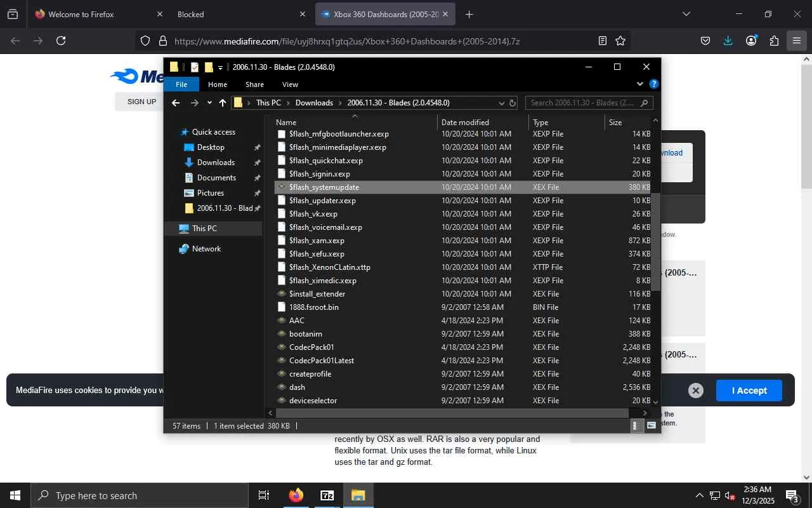Image resolution: width=812 pixels, height=508 pixels.
Task: Open a new Firefox tab
Action: pos(469,14)
